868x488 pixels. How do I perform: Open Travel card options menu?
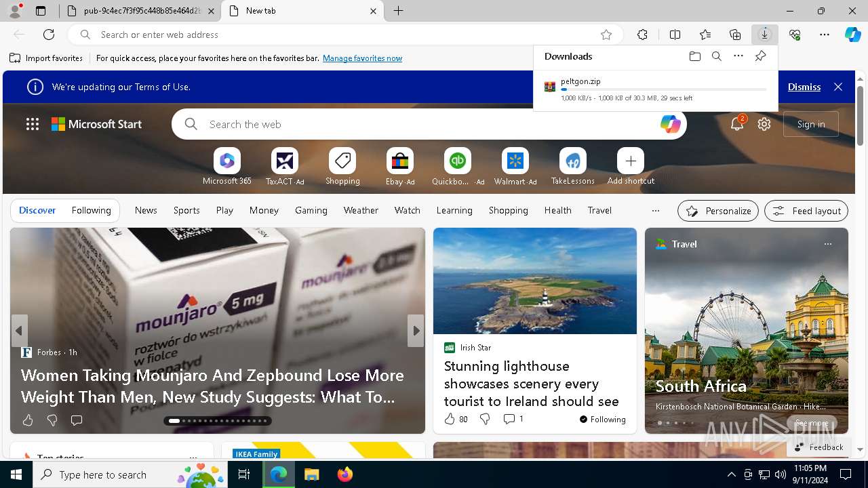[827, 244]
